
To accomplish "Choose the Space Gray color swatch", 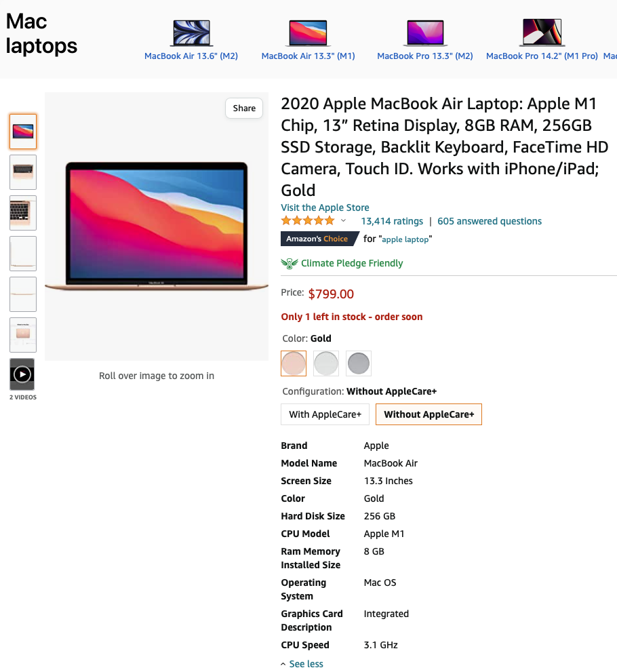I will 359,363.
